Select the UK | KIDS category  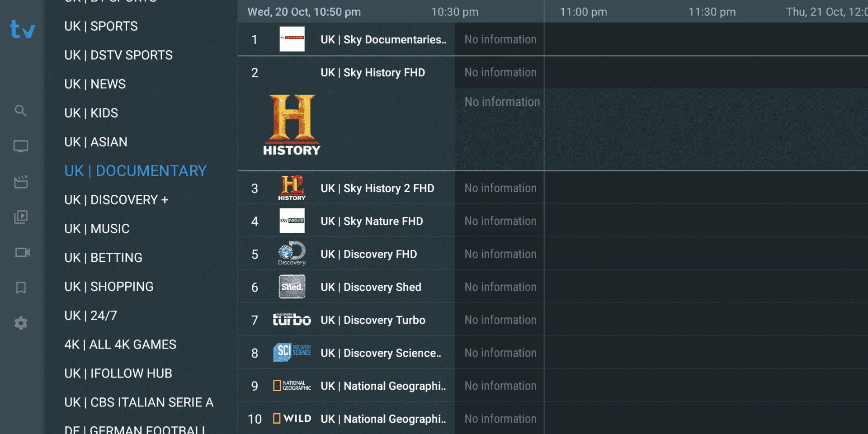(91, 113)
